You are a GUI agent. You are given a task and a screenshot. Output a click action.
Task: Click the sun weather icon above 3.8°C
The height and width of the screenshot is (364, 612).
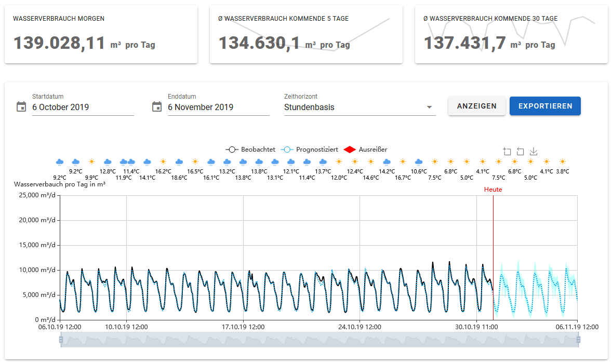click(563, 161)
